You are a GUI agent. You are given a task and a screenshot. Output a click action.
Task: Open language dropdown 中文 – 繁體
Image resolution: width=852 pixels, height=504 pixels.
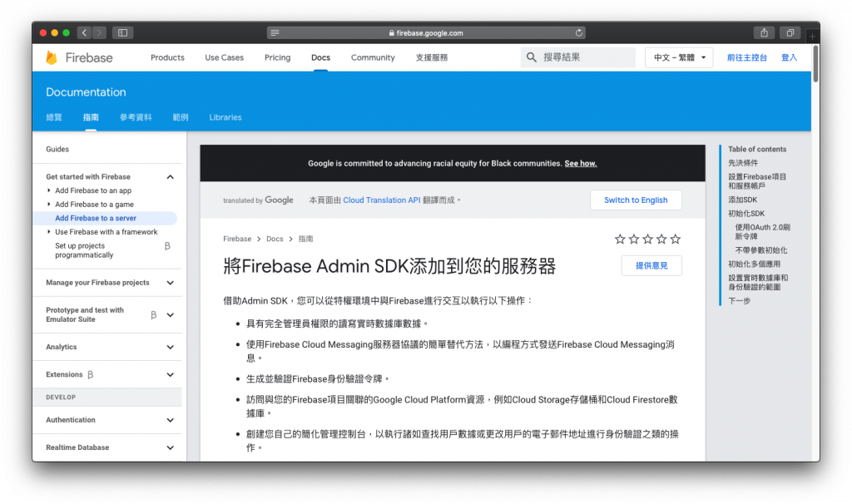pos(679,57)
